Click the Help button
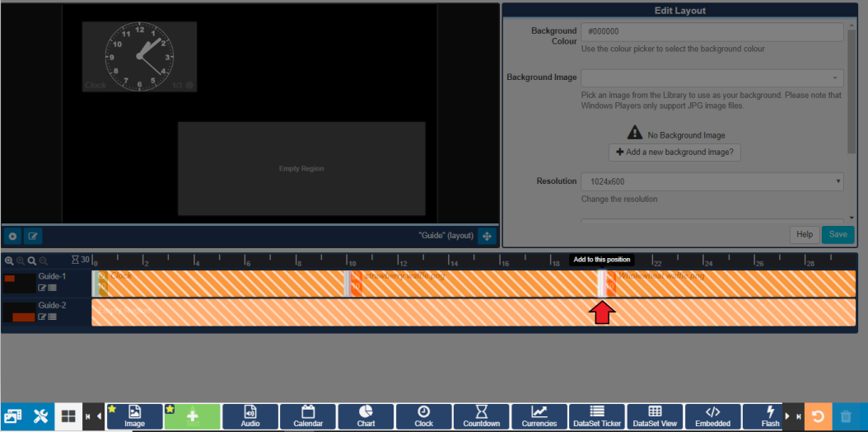The height and width of the screenshot is (432, 868). [x=804, y=234]
